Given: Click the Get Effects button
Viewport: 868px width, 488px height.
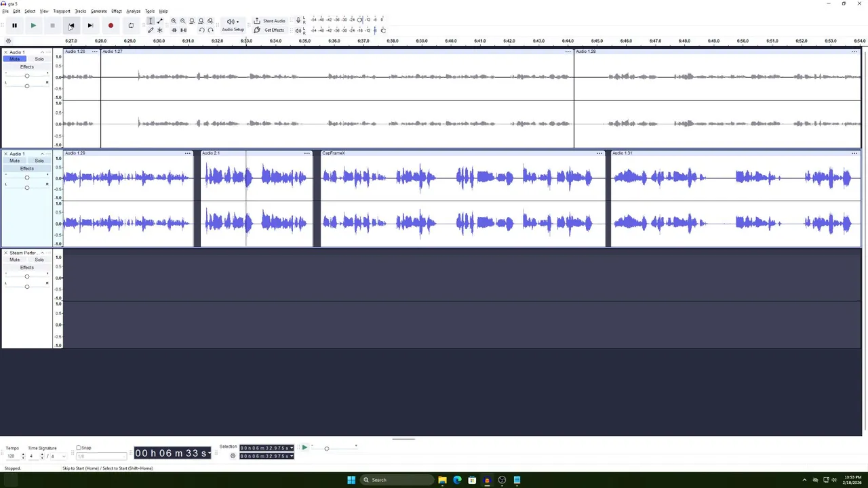Looking at the screenshot, I should coord(270,30).
